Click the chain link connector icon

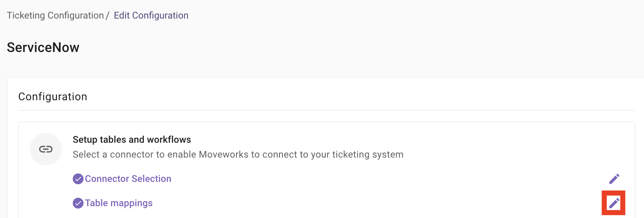(x=46, y=149)
